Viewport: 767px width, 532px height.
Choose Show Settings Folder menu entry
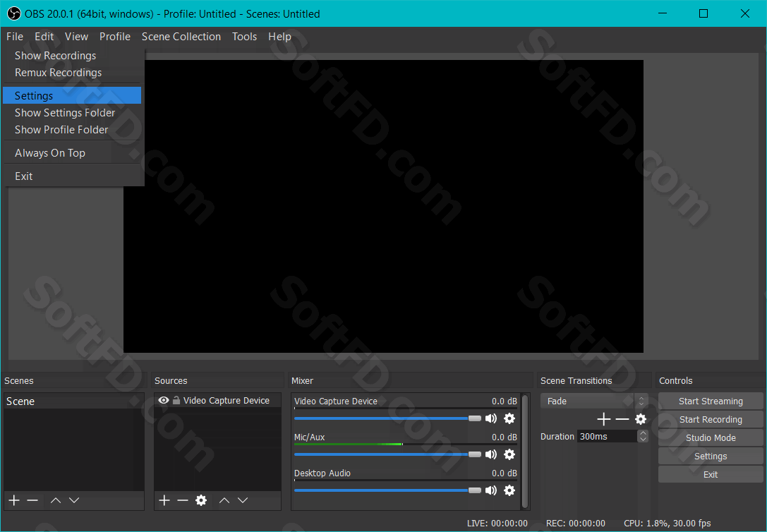[72, 113]
